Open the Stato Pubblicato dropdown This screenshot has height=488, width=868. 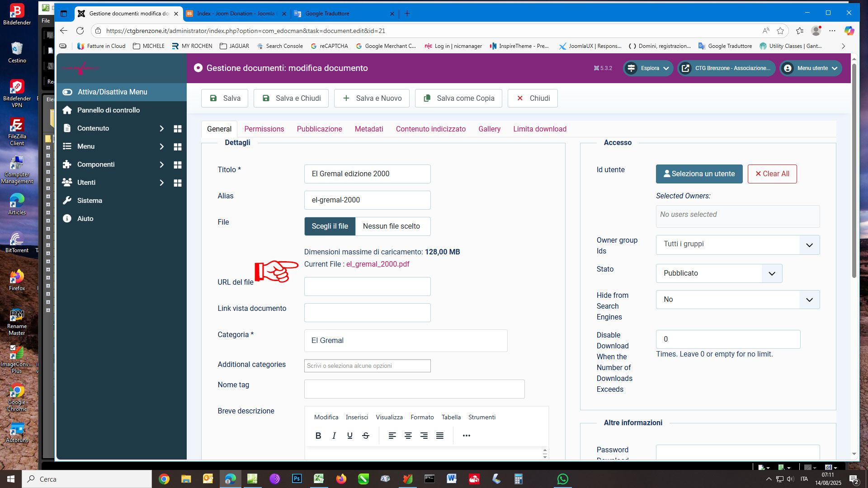[x=719, y=273]
